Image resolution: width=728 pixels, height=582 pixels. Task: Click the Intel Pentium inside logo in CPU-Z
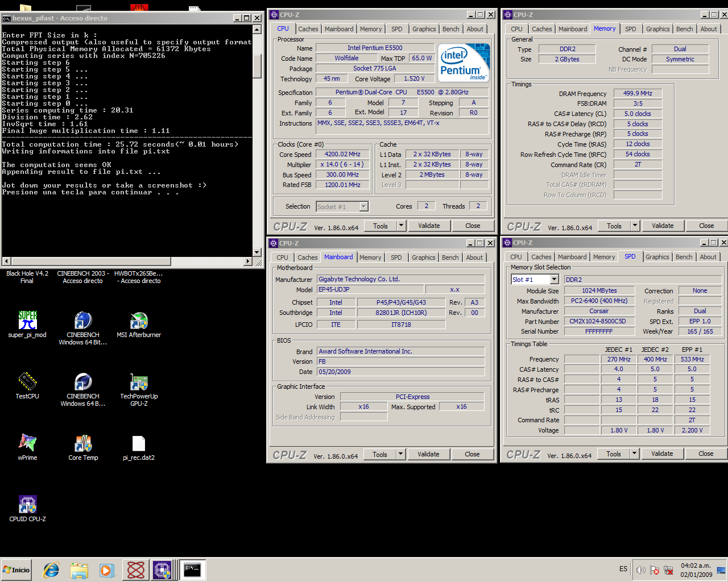pos(464,63)
